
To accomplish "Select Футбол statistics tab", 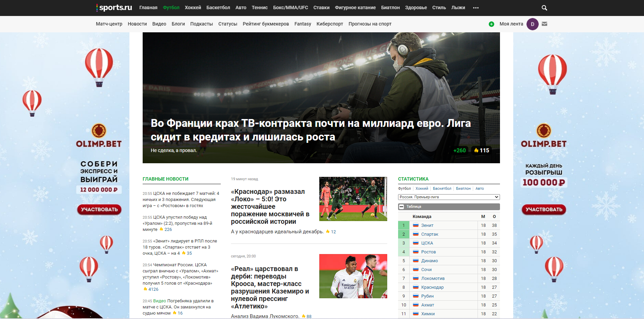I will click(x=404, y=188).
